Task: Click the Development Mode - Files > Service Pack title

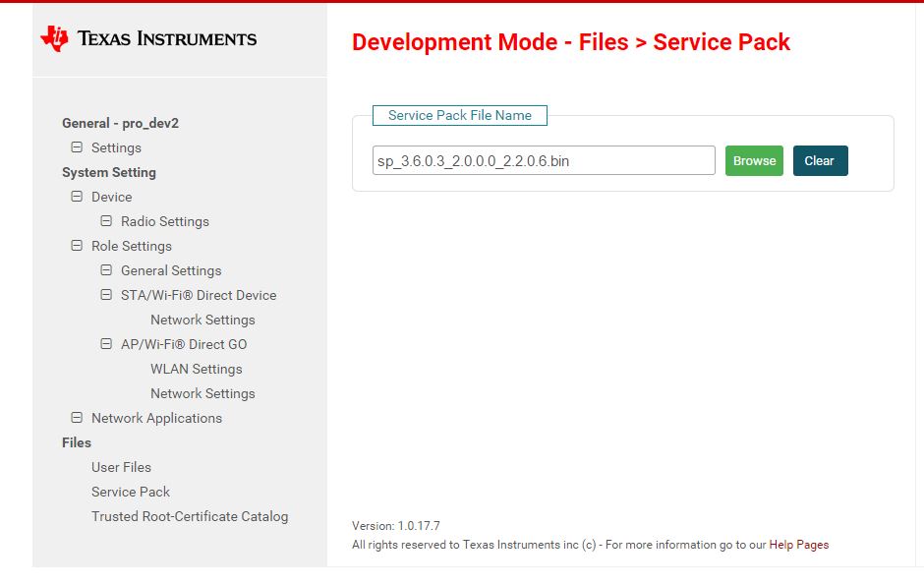Action: pos(571,42)
